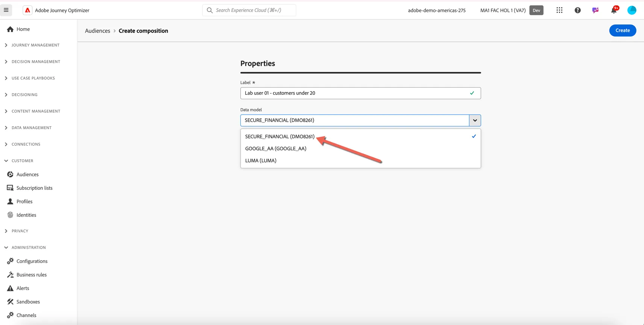Click the Identities fingerprint icon
The width and height of the screenshot is (644, 325).
10,215
